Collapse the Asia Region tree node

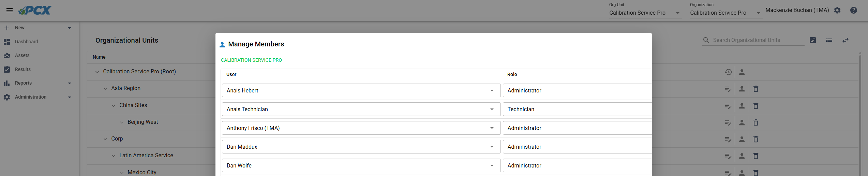point(105,89)
